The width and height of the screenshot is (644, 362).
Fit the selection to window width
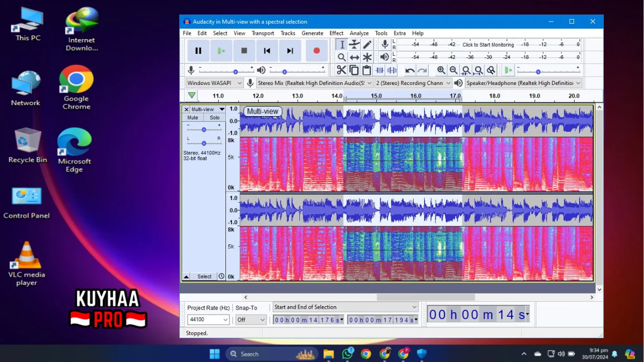click(x=466, y=70)
